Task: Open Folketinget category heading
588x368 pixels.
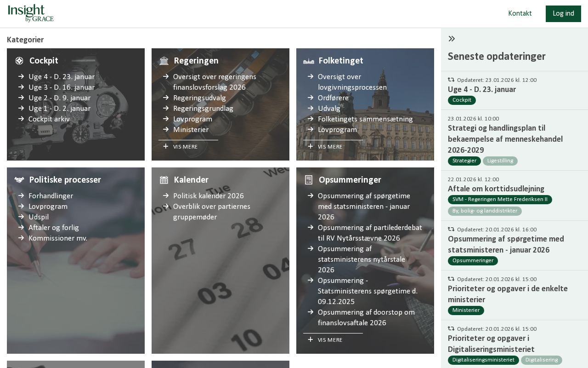Action: click(341, 61)
